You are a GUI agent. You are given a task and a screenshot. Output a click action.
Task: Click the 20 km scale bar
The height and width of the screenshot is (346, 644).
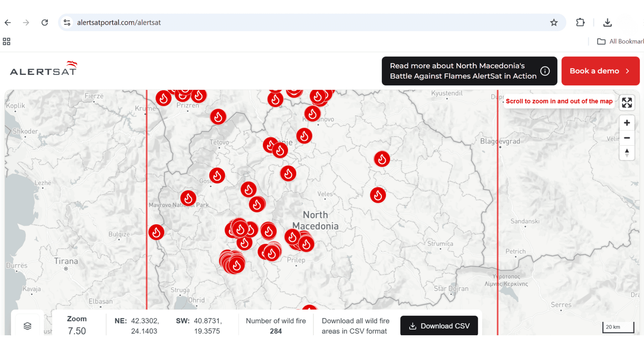pos(618,327)
